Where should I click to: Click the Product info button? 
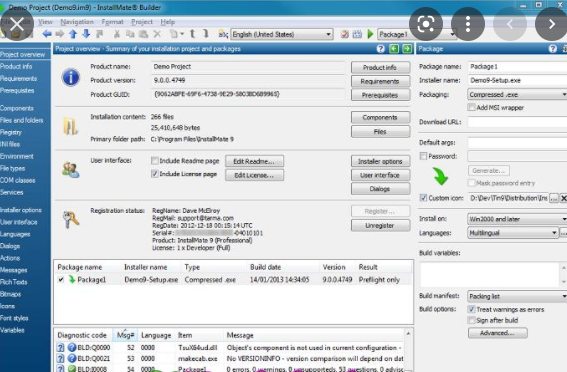[380, 68]
